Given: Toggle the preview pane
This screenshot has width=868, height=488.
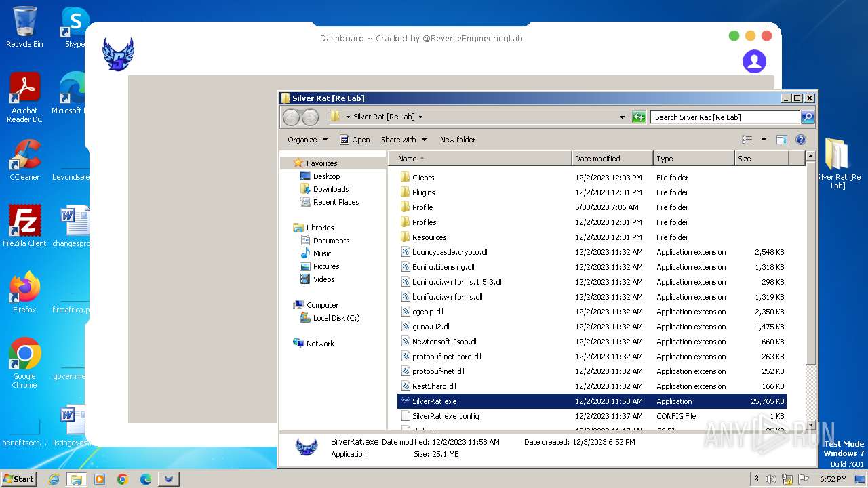Looking at the screenshot, I should 782,140.
